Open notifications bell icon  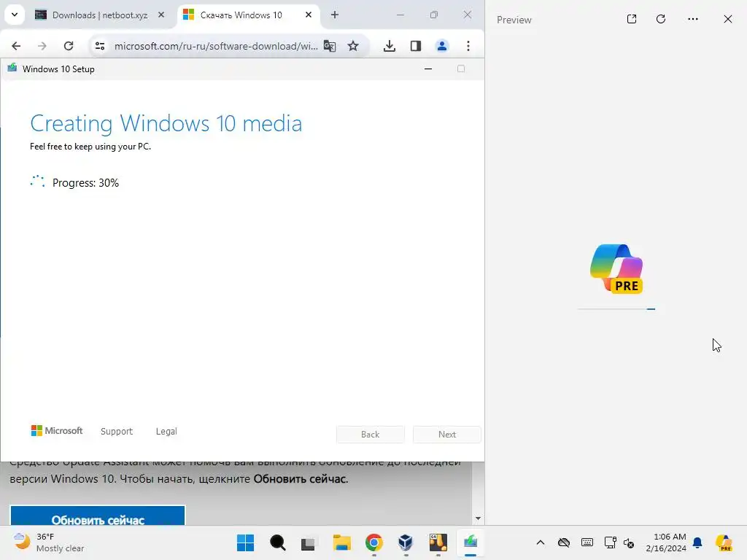click(697, 542)
